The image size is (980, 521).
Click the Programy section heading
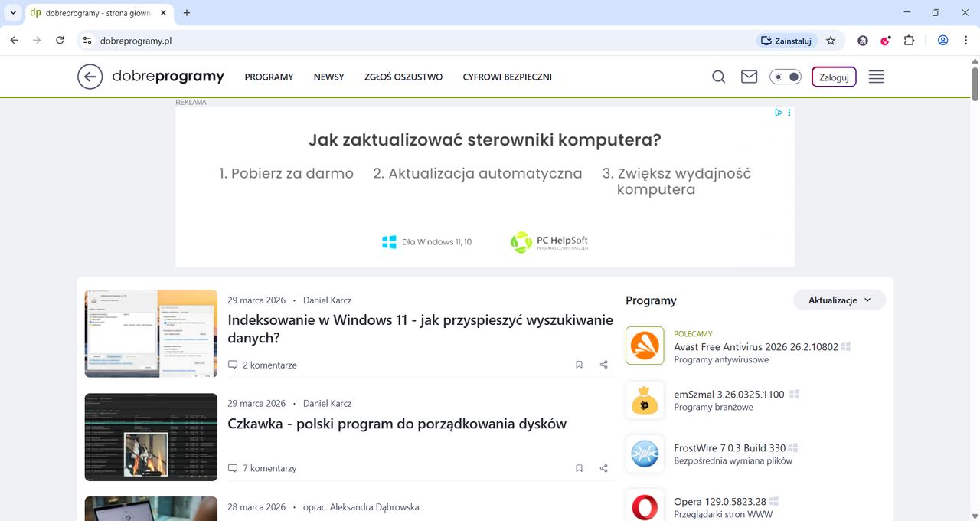651,300
